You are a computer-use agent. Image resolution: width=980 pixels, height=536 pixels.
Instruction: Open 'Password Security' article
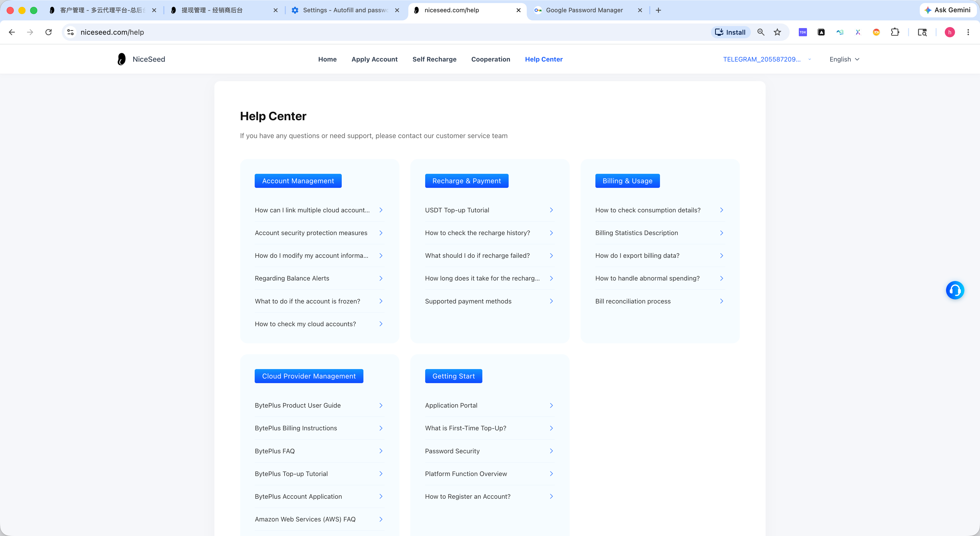coord(490,451)
